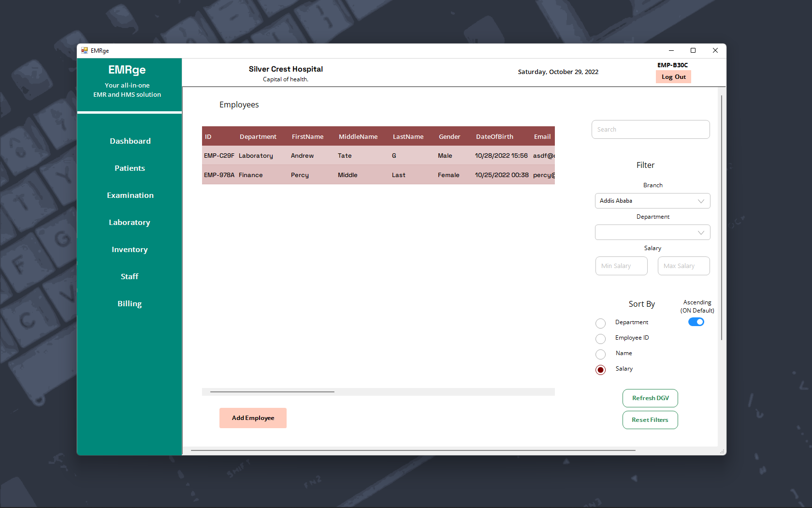
Task: Choose Name as the sort criterion
Action: [600, 354]
